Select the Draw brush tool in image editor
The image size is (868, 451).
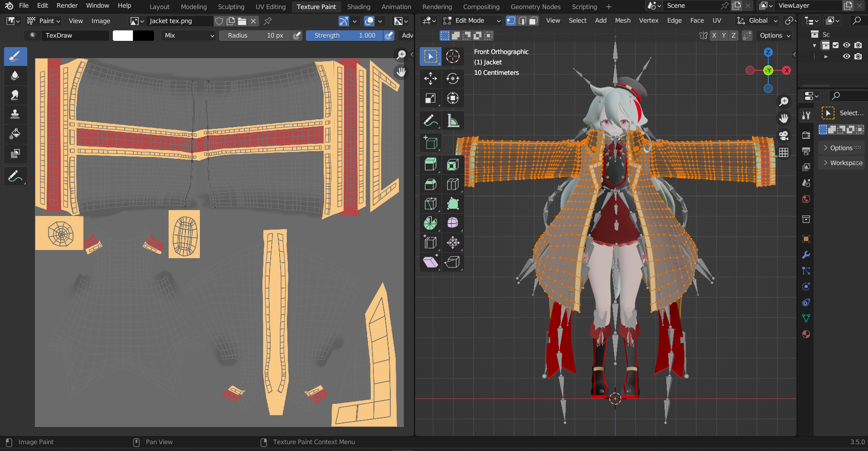pos(15,57)
